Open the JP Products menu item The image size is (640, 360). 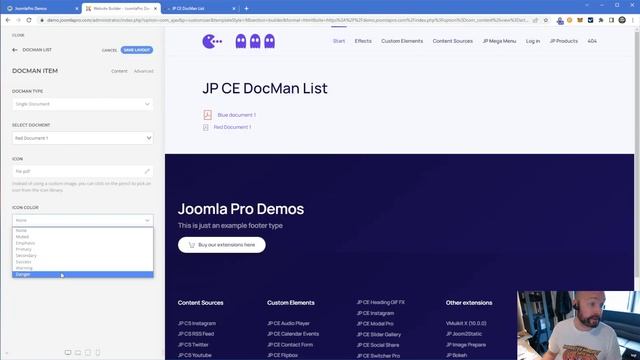[563, 41]
